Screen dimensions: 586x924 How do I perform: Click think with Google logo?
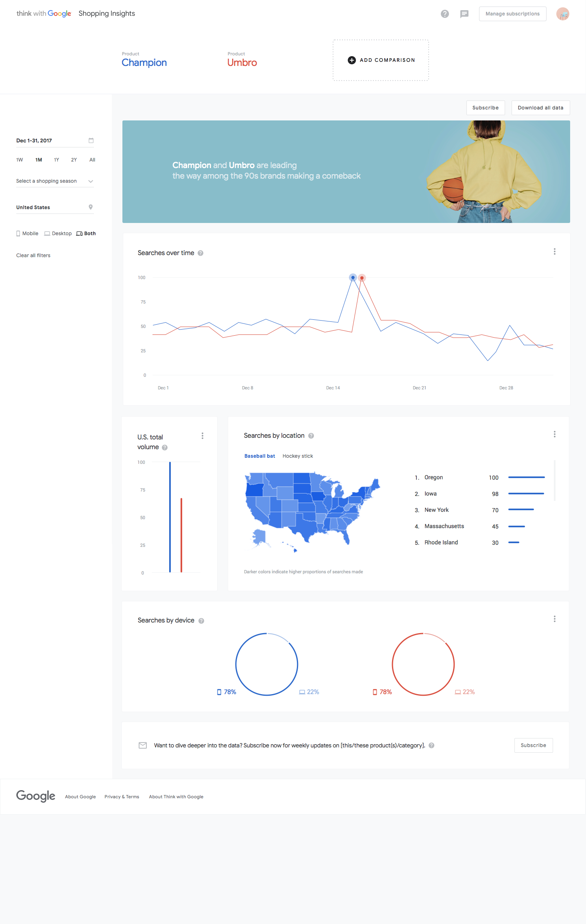tap(44, 13)
